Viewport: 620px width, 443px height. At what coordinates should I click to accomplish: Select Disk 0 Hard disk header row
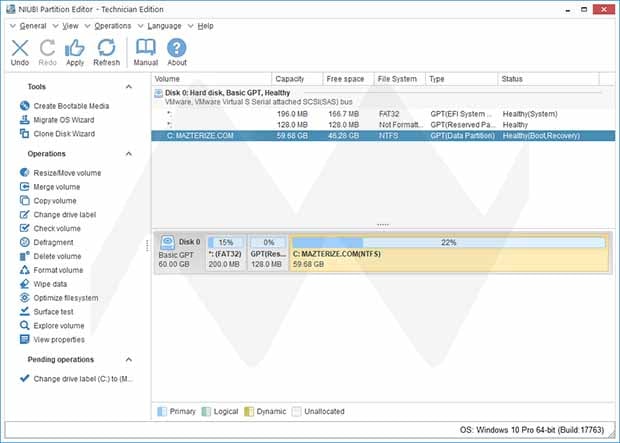(383, 97)
